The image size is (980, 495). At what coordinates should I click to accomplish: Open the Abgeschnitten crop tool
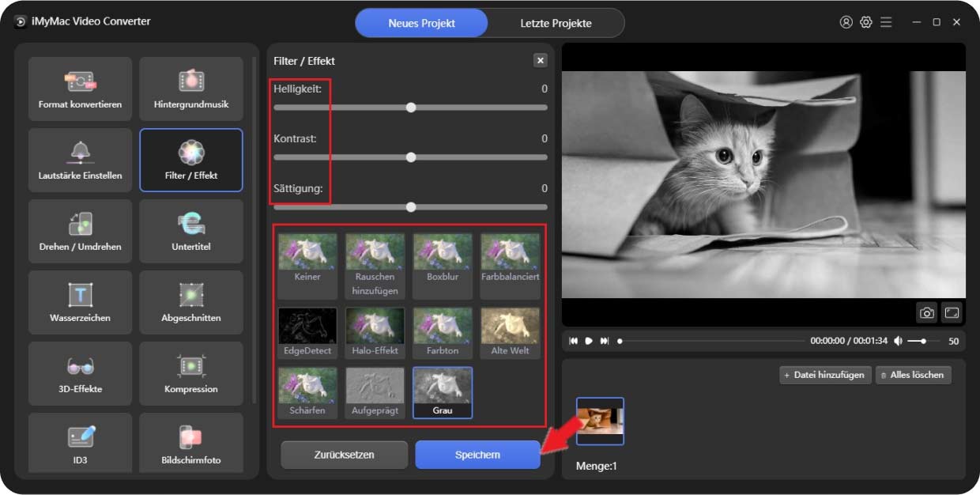point(191,302)
